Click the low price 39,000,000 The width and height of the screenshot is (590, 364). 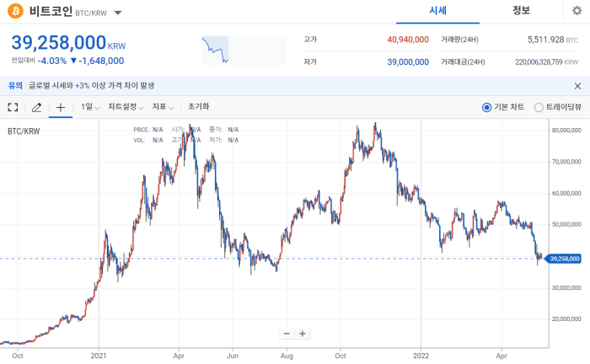[x=408, y=62]
